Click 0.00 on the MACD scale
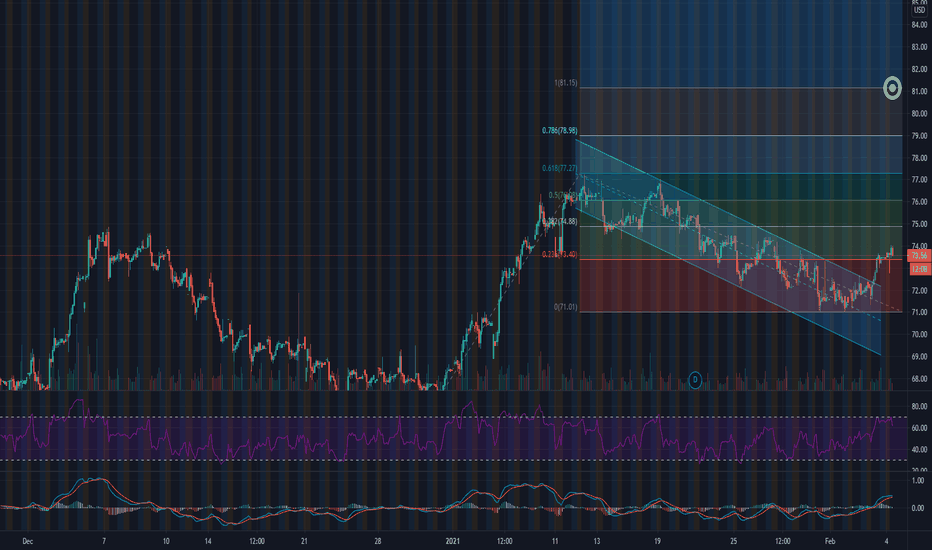 click(918, 508)
